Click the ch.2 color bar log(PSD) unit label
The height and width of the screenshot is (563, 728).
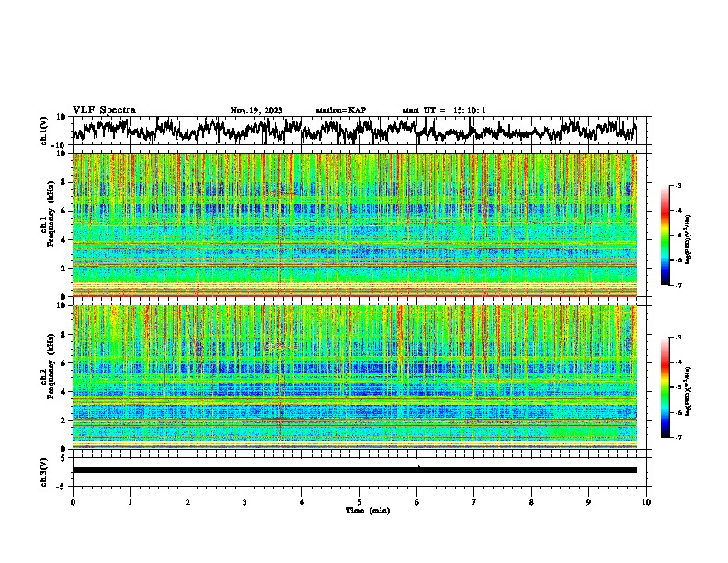point(688,391)
